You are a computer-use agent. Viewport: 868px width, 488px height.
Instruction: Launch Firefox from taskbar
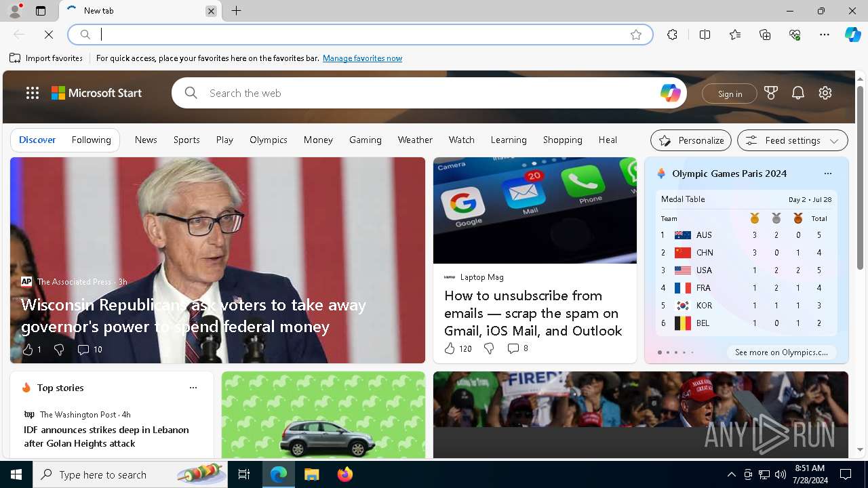tap(345, 474)
